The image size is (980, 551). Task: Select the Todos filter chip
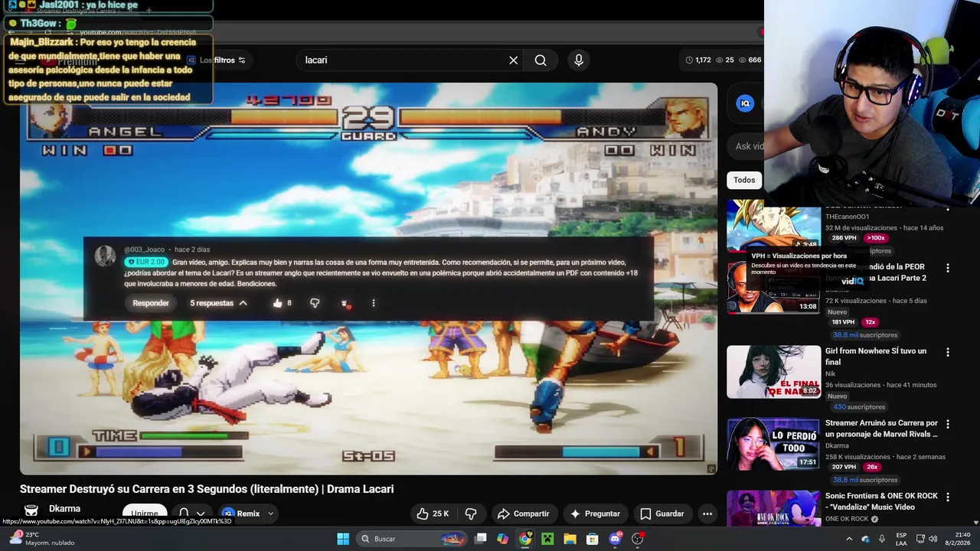tap(744, 180)
